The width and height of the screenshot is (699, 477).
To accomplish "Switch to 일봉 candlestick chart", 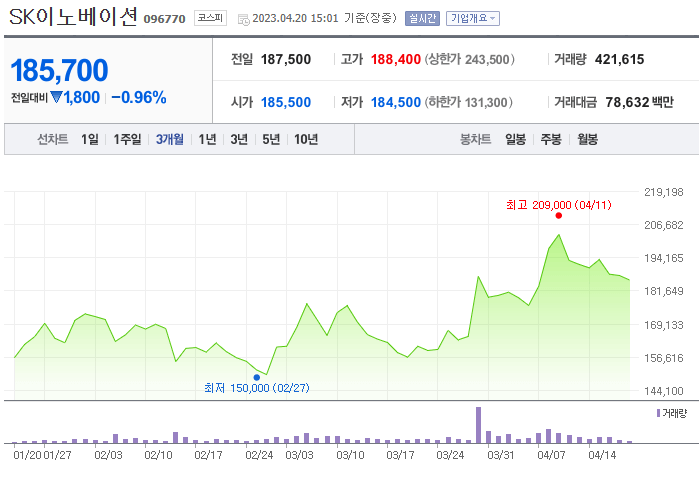I will pyautogui.click(x=515, y=140).
